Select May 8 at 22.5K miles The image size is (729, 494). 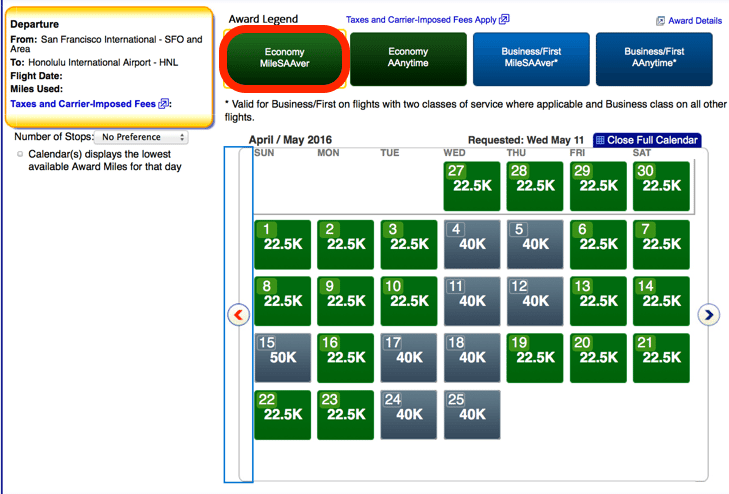point(283,301)
